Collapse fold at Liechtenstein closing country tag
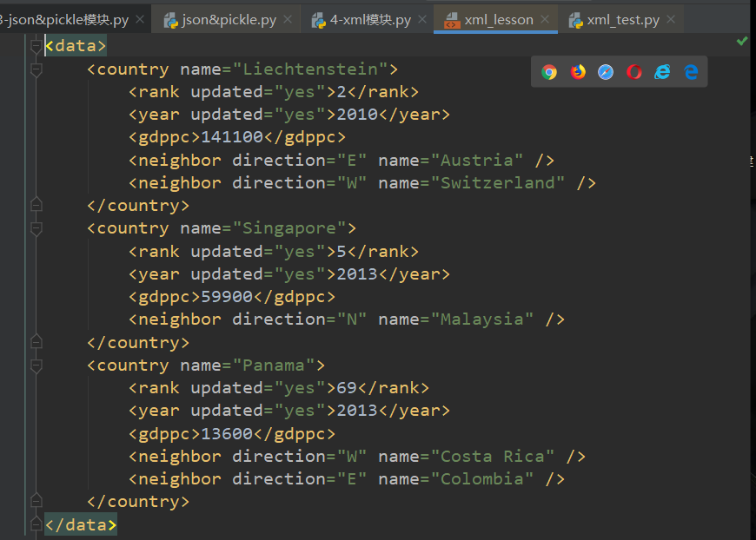 36,205
